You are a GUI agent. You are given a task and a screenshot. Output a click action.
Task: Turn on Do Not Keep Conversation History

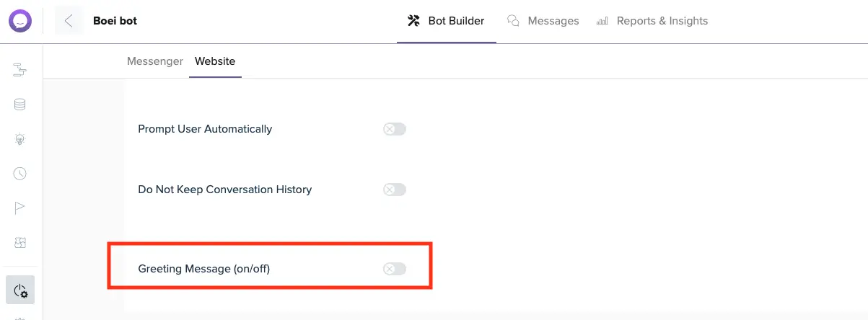tap(395, 190)
